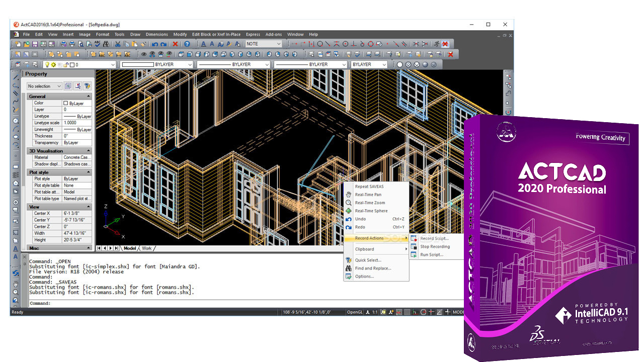Select Options in context menu
The width and height of the screenshot is (644, 362).
(376, 276)
